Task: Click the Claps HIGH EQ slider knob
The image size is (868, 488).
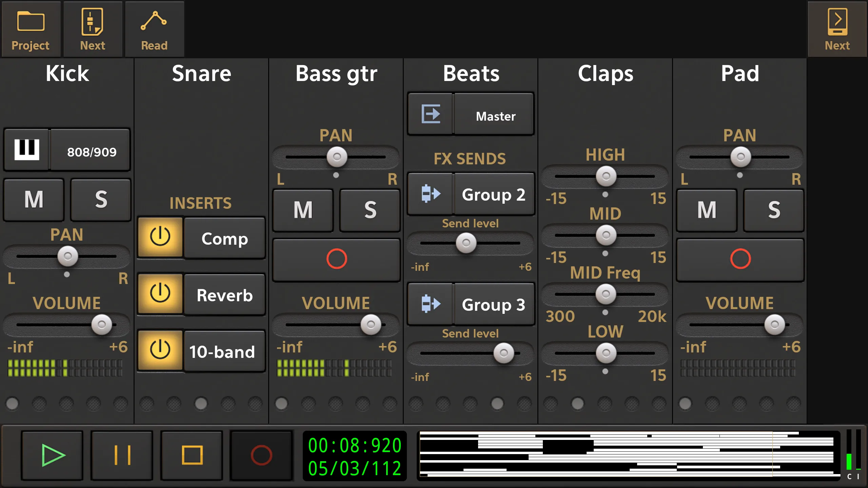Action: [x=606, y=176]
